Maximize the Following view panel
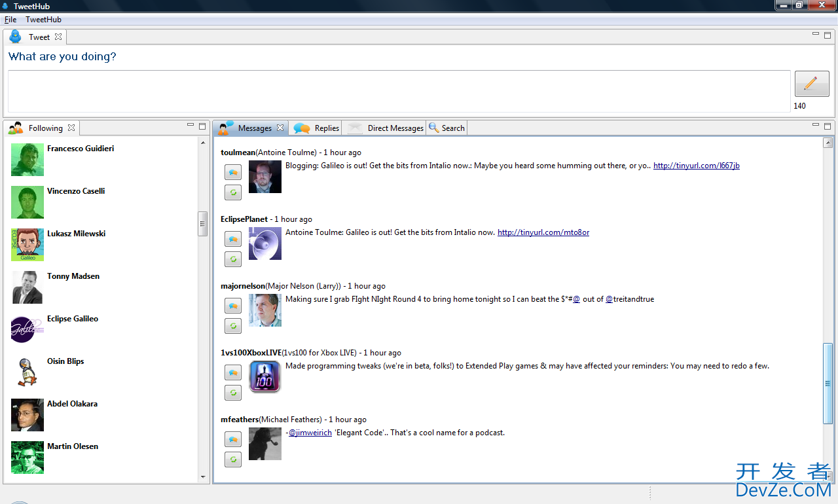838x504 pixels. point(202,126)
